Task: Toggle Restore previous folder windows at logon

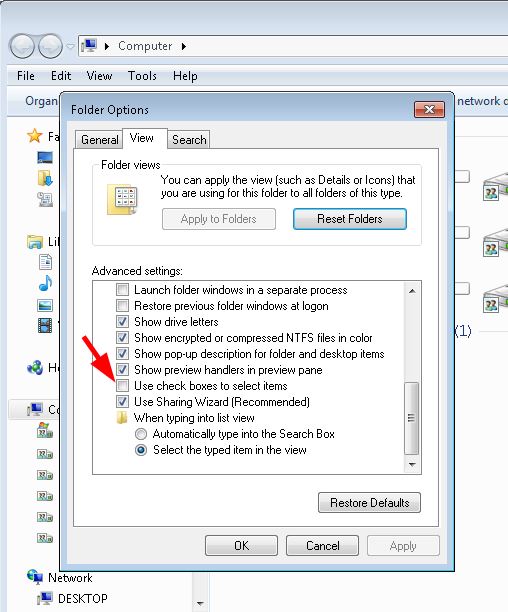Action: 123,306
